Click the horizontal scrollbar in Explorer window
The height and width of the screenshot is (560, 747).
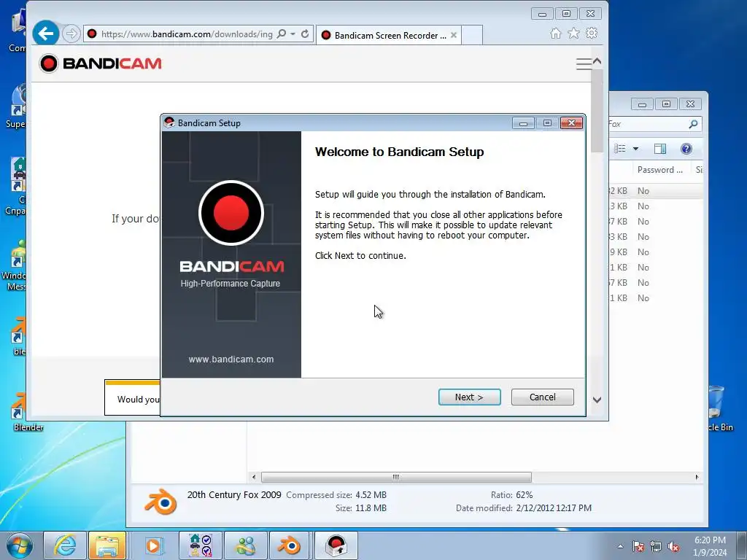tap(396, 477)
